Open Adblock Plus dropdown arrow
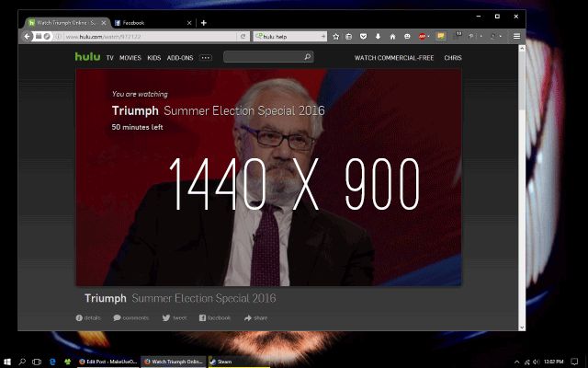Image resolution: width=588 pixels, height=368 pixels. point(428,37)
